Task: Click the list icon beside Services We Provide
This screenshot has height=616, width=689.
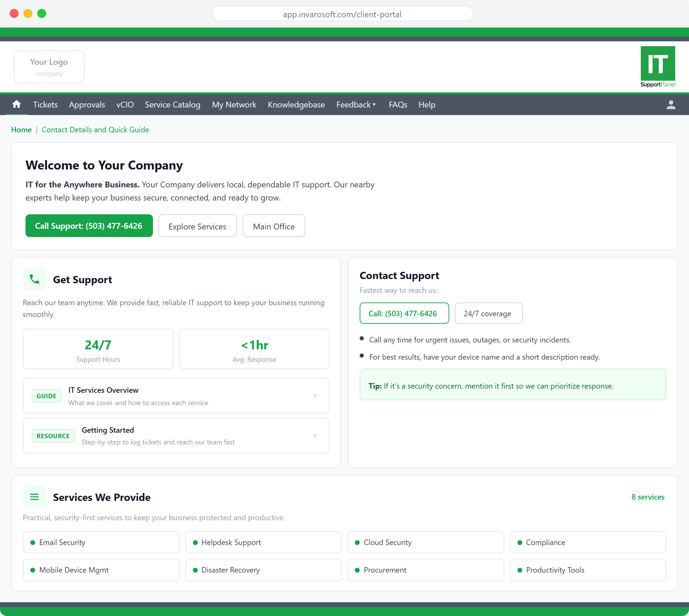Action: coord(34,497)
